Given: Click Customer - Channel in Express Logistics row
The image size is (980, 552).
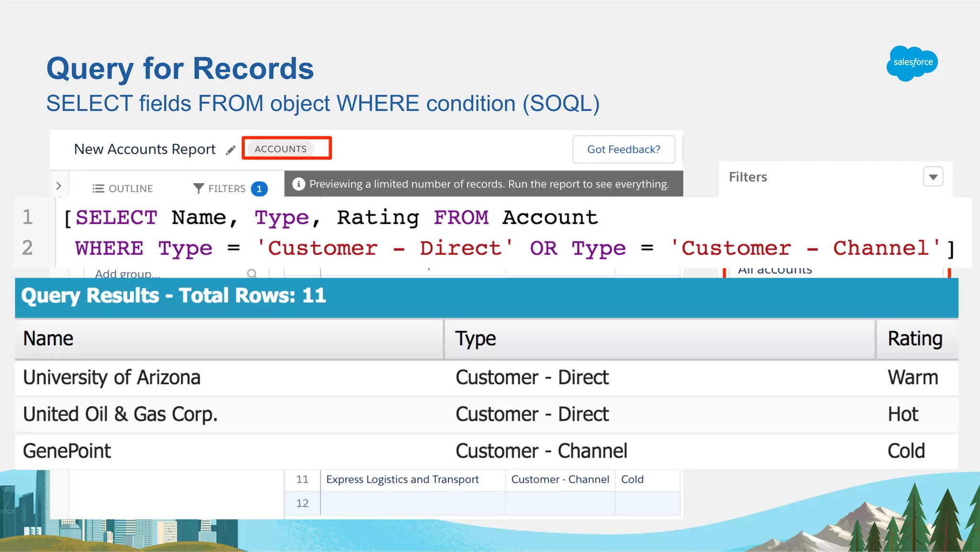Looking at the screenshot, I should 560,480.
